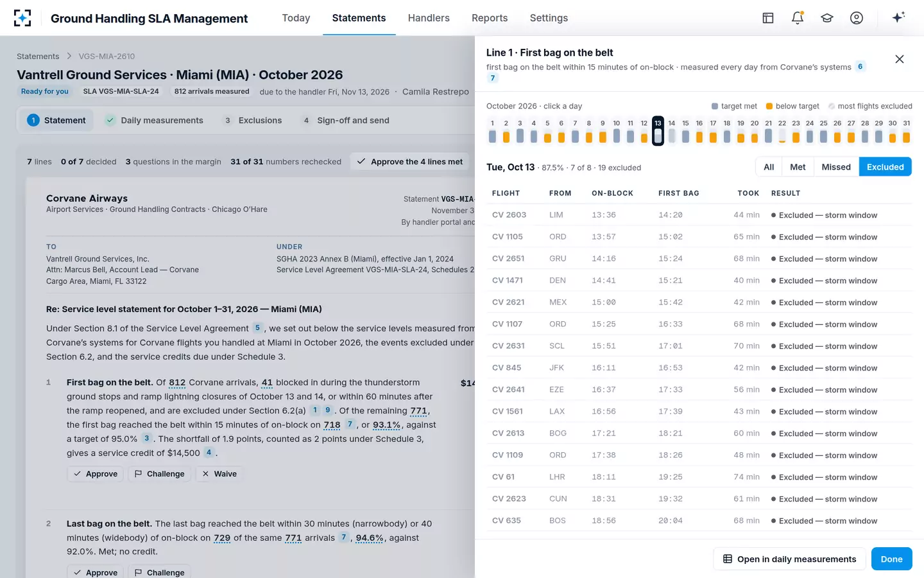Viewport: 924px width, 578px height.
Task: Switch to Today tab
Action: click(x=296, y=18)
